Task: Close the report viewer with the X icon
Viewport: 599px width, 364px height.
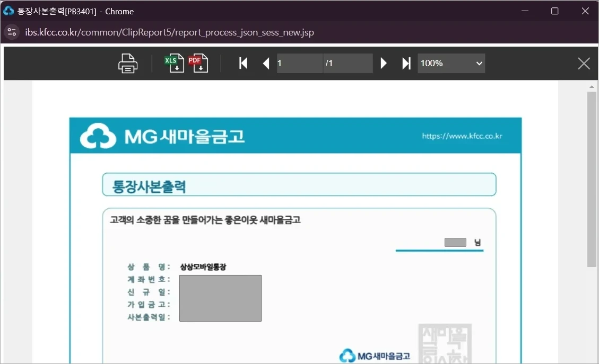Action: click(584, 63)
